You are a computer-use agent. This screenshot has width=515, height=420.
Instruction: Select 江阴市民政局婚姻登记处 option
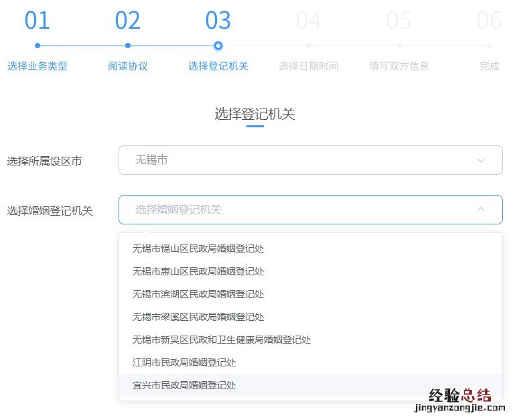pyautogui.click(x=184, y=362)
